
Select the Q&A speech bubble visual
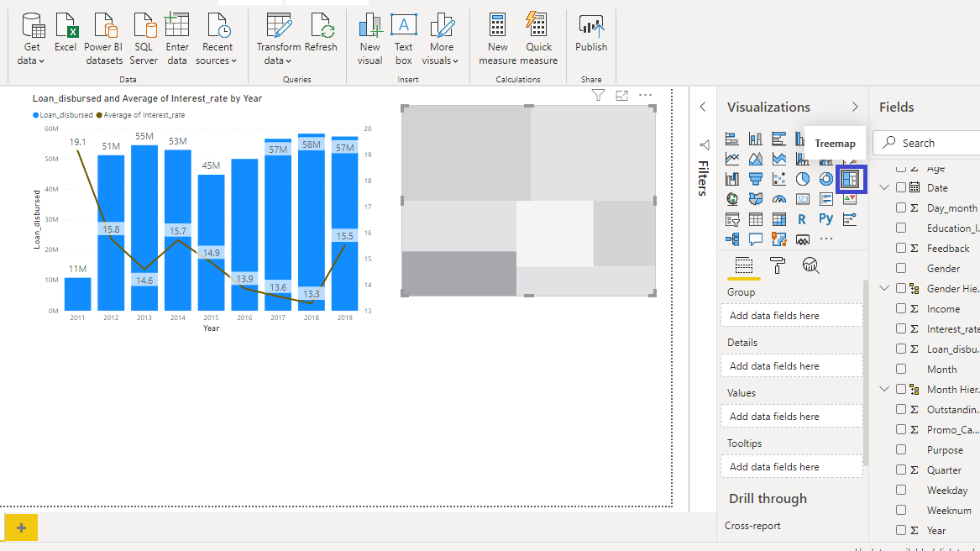pyautogui.click(x=756, y=239)
